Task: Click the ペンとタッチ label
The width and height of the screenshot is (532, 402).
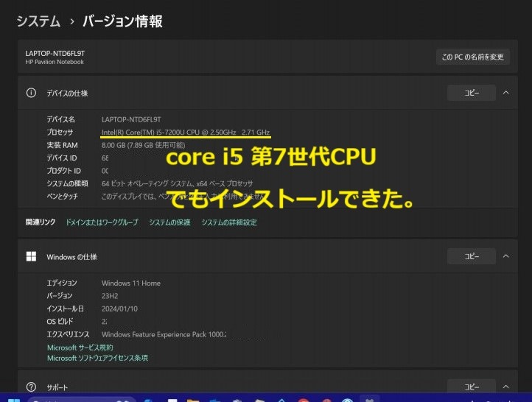Action: point(62,197)
